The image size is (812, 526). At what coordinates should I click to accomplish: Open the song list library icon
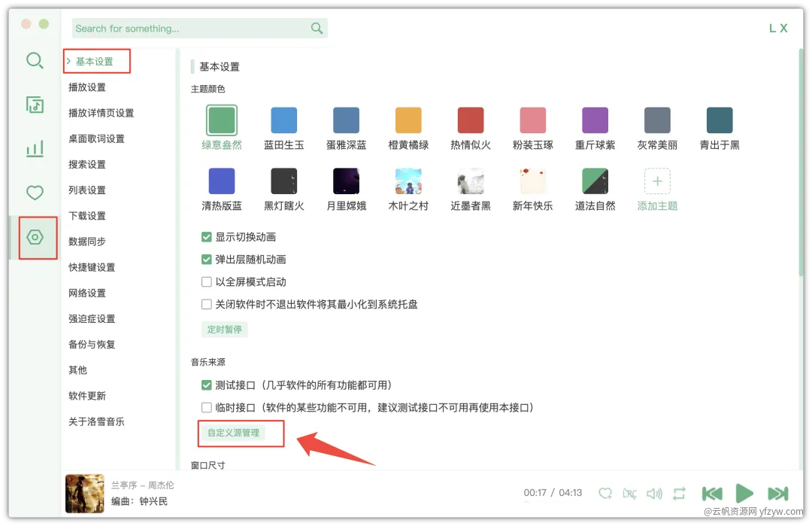tap(35, 105)
